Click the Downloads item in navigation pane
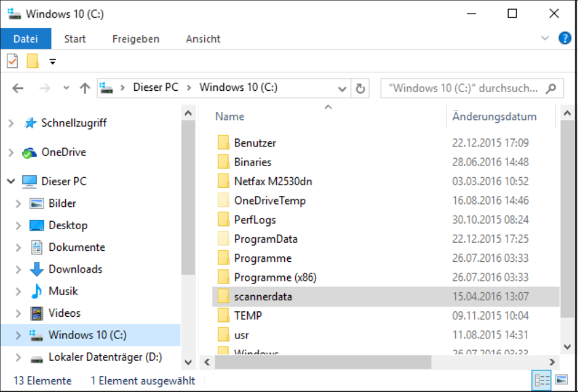The image size is (578, 392). [x=75, y=269]
